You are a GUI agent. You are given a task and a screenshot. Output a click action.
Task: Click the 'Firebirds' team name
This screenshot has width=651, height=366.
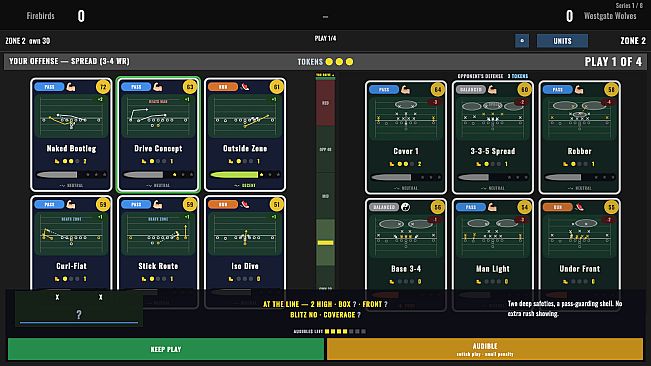click(x=41, y=16)
